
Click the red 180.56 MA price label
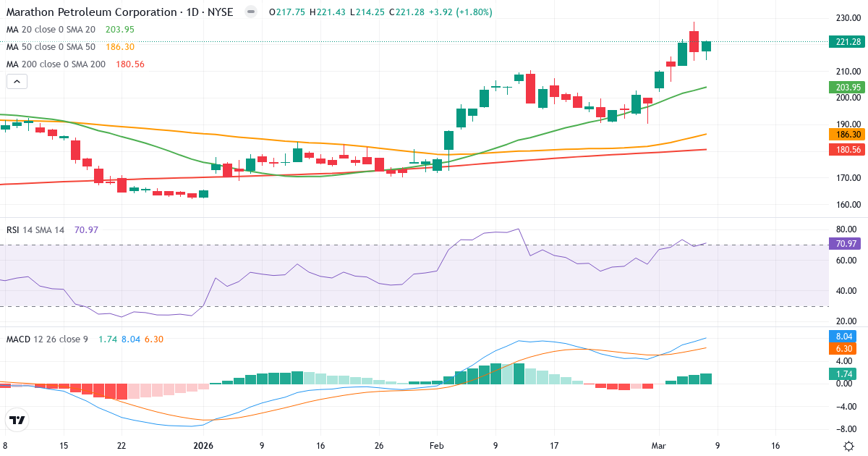point(846,149)
